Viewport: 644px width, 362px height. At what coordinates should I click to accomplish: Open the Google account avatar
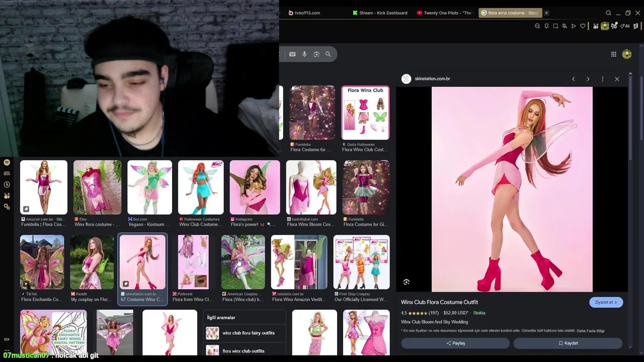click(627, 54)
